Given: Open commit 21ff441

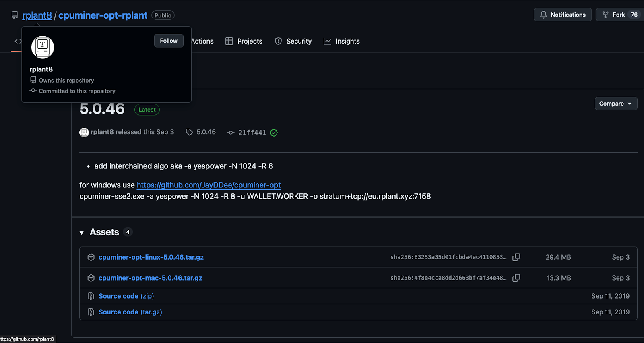Looking at the screenshot, I should [252, 133].
